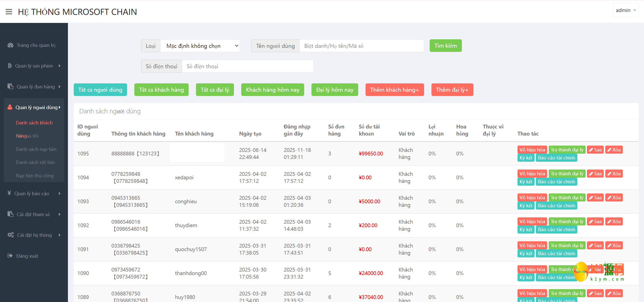This screenshot has height=302, width=644.
Task: Click the document icon for Quản lý đơn hàng
Action: pyautogui.click(x=10, y=86)
